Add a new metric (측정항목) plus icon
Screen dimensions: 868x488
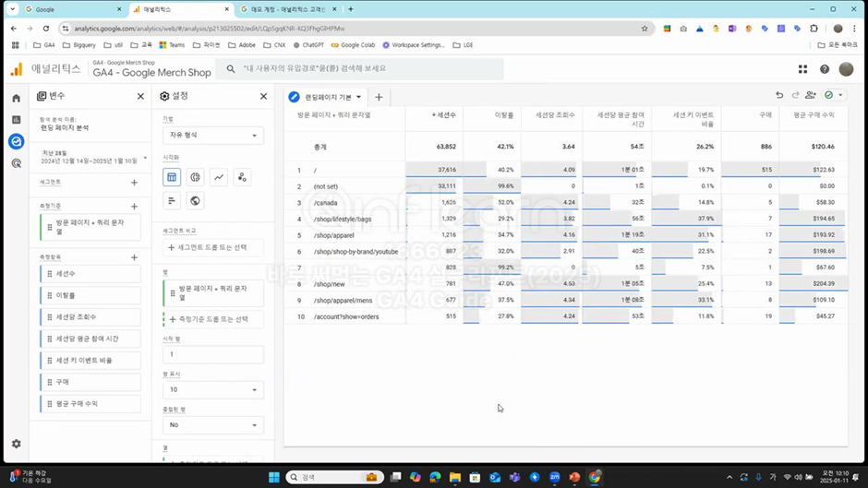(134, 257)
